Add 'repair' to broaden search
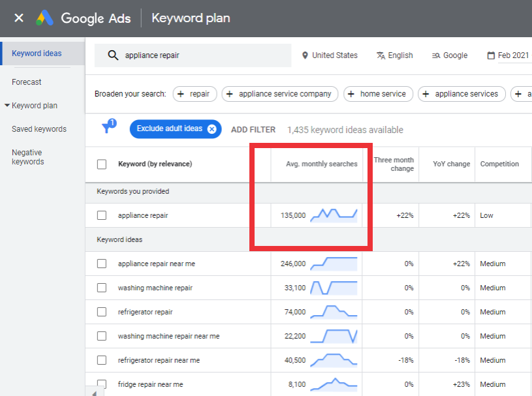Viewport: 532px width, 396px height. point(195,94)
